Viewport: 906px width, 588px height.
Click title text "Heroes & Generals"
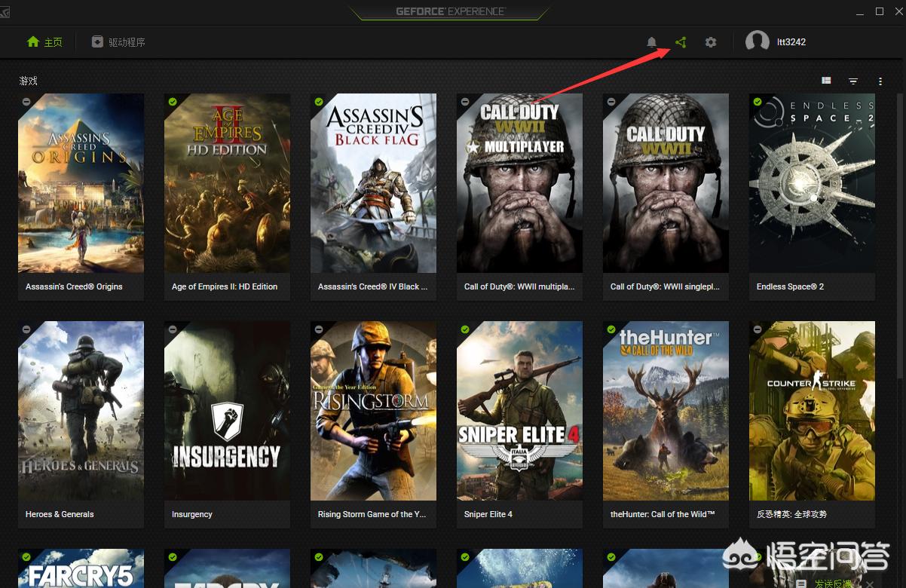click(x=60, y=514)
